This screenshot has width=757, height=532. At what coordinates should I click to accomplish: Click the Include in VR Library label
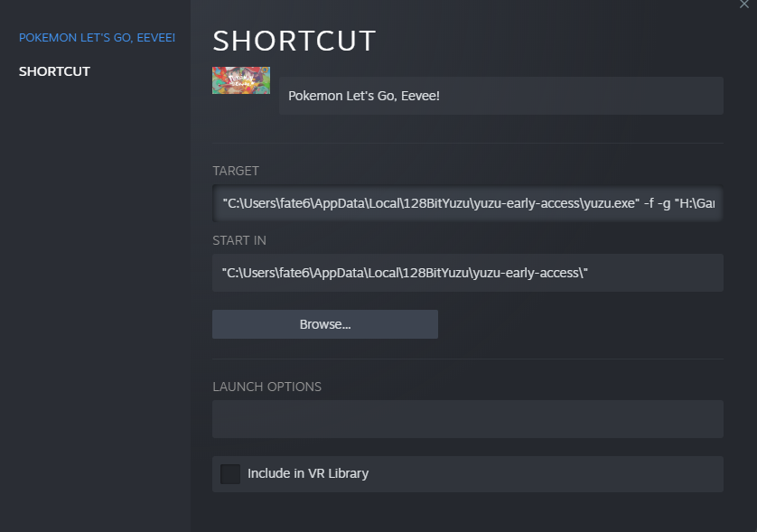[308, 473]
